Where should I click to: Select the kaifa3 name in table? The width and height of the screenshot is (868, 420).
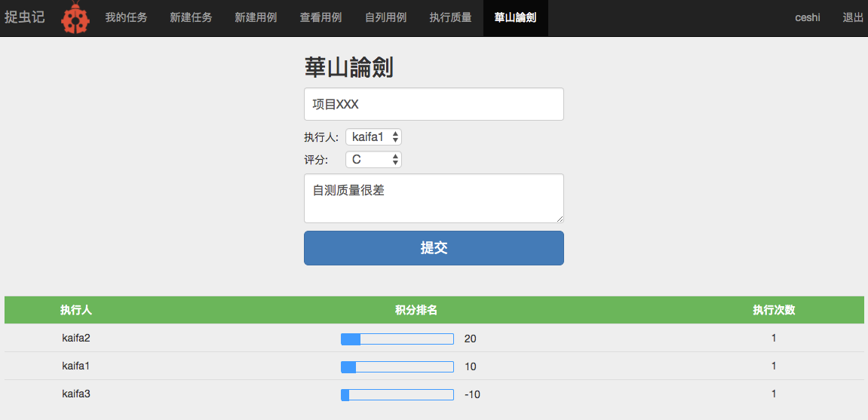(76, 394)
